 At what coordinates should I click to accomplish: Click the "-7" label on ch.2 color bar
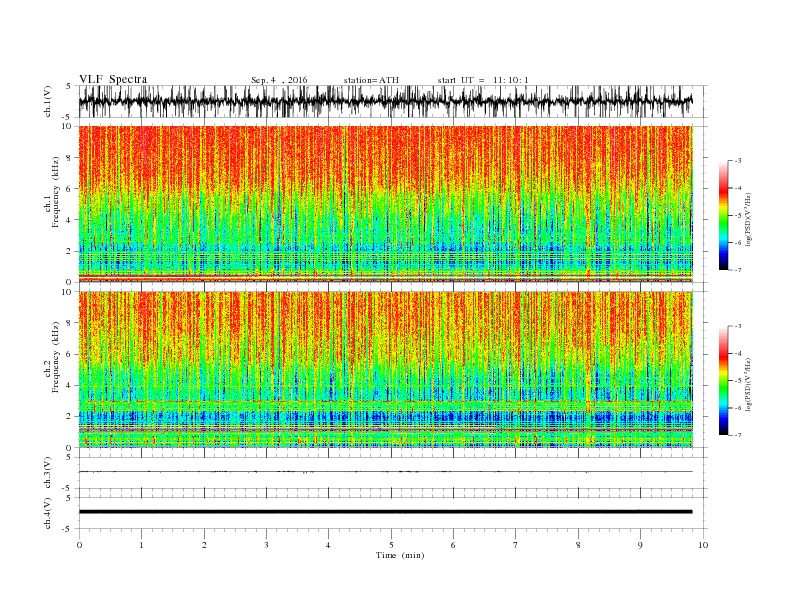[x=737, y=435]
